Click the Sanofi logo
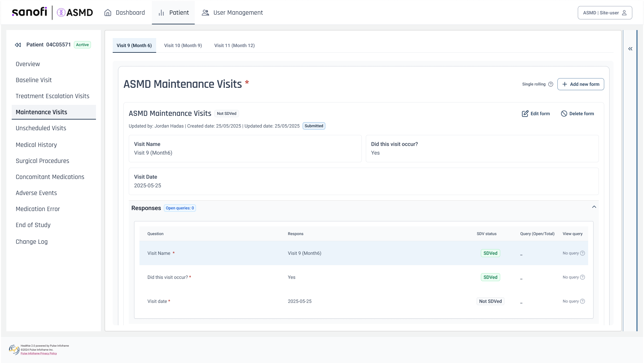Viewport: 644px width, 363px height. pos(29,12)
